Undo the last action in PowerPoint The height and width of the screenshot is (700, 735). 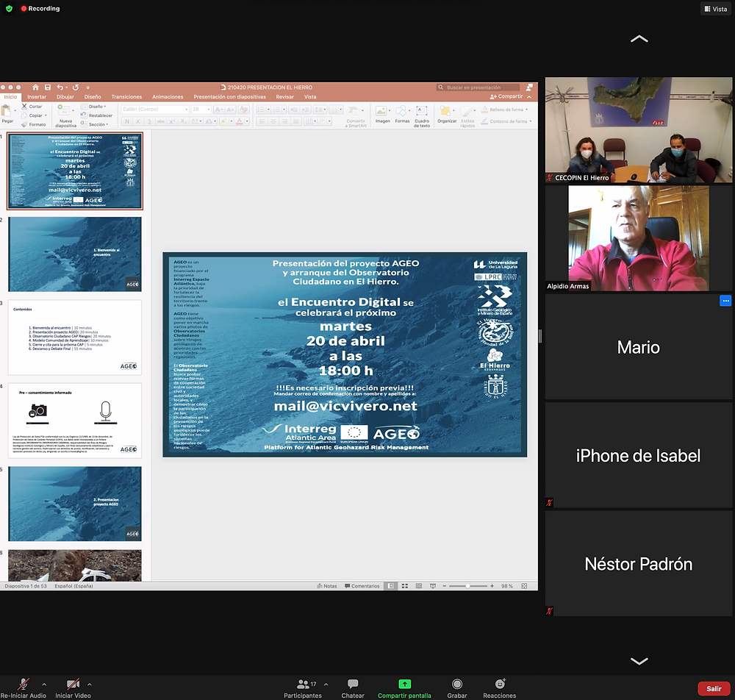pyautogui.click(x=60, y=87)
